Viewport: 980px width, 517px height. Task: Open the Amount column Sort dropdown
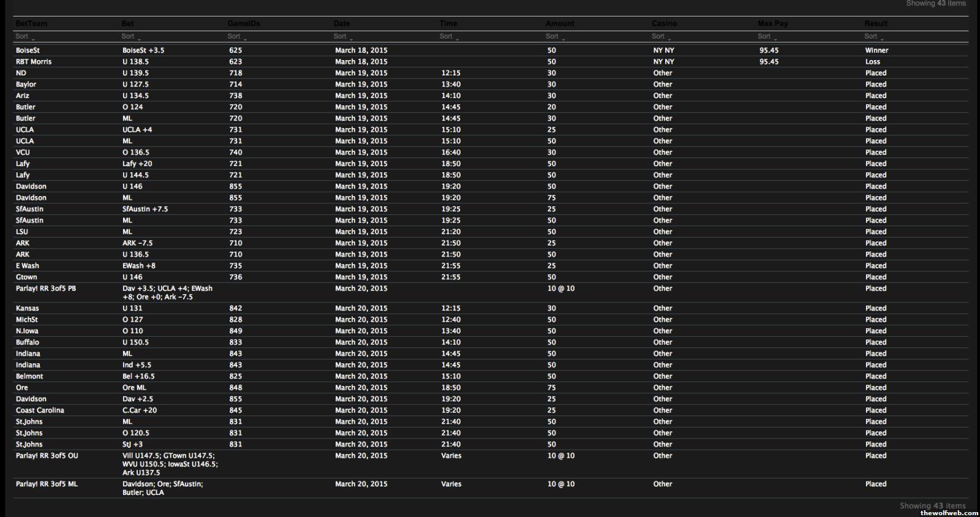point(554,37)
